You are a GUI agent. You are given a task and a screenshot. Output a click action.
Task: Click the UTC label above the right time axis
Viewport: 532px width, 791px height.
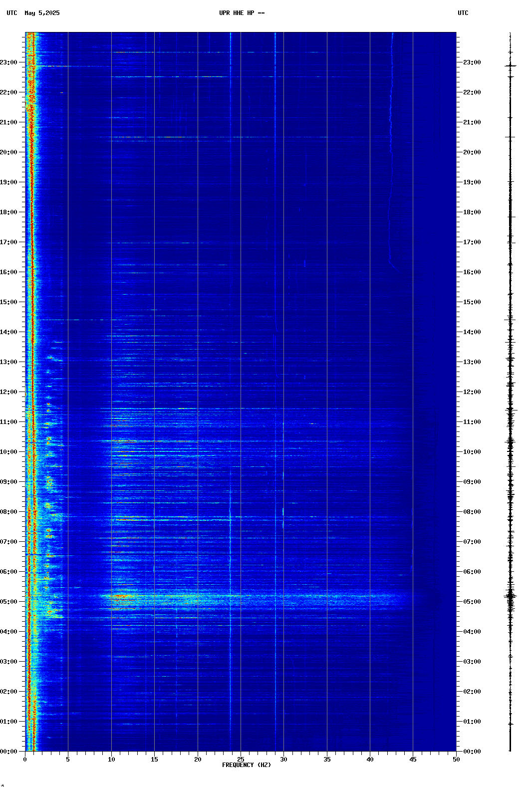point(463,13)
